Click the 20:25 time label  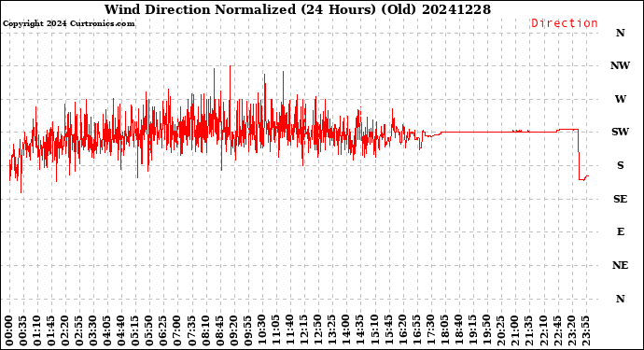tap(500, 330)
